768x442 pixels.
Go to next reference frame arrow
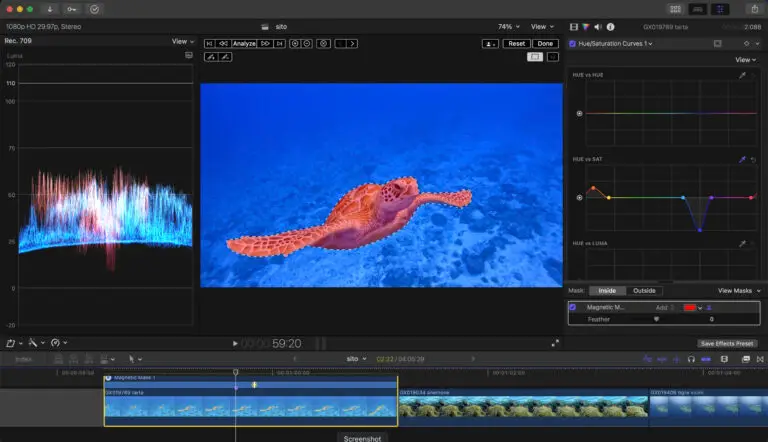pos(353,44)
